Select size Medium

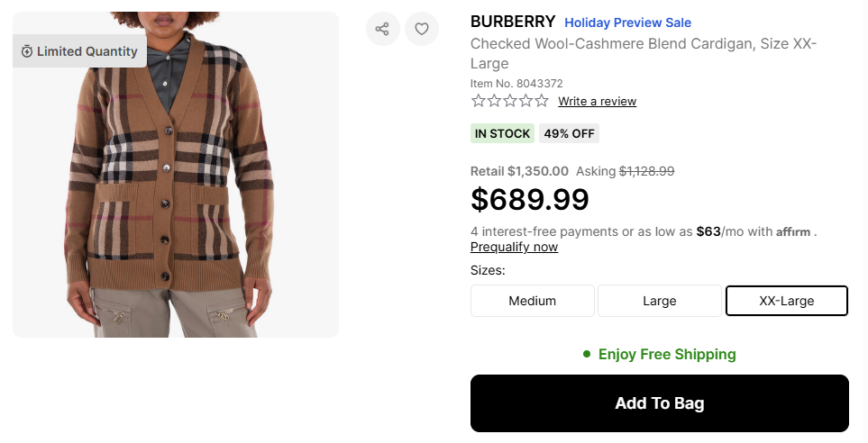pyautogui.click(x=532, y=301)
